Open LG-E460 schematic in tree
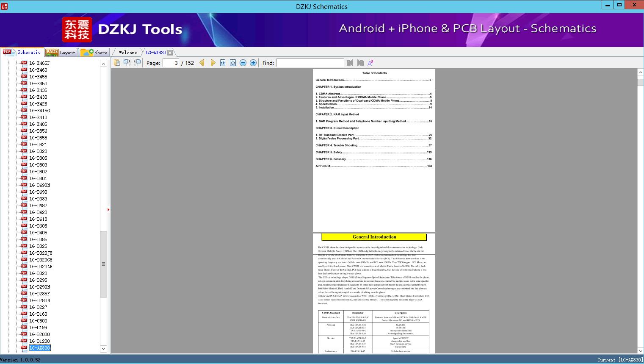This screenshot has height=364, width=644. click(x=38, y=70)
